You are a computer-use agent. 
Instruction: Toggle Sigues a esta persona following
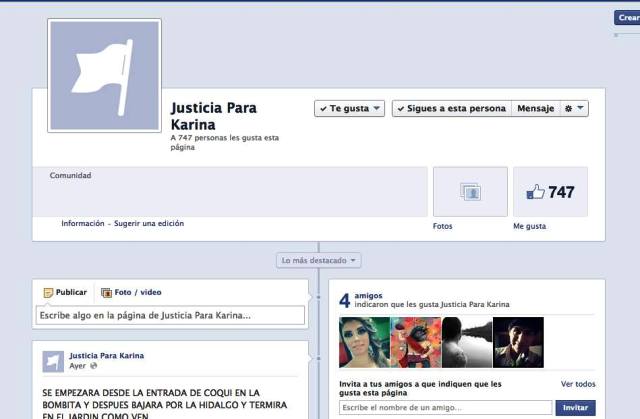click(452, 109)
